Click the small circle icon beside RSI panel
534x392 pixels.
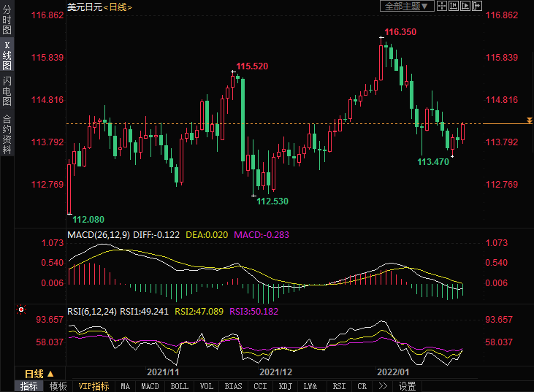pos(20,310)
